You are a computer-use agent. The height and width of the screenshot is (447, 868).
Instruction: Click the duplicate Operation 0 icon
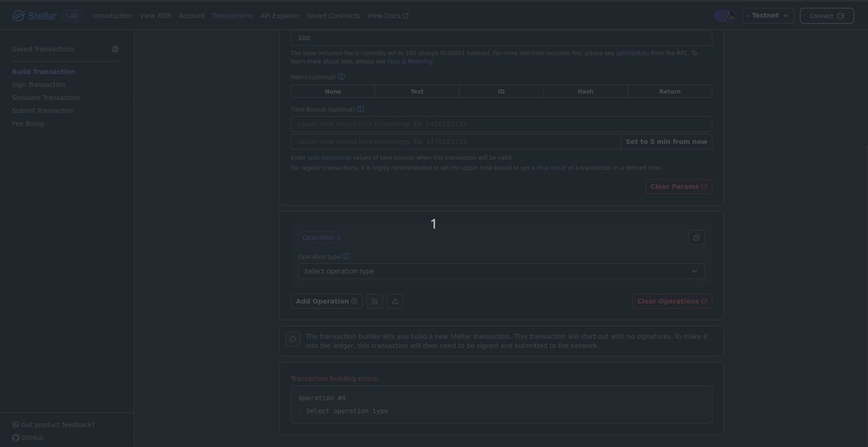click(696, 237)
